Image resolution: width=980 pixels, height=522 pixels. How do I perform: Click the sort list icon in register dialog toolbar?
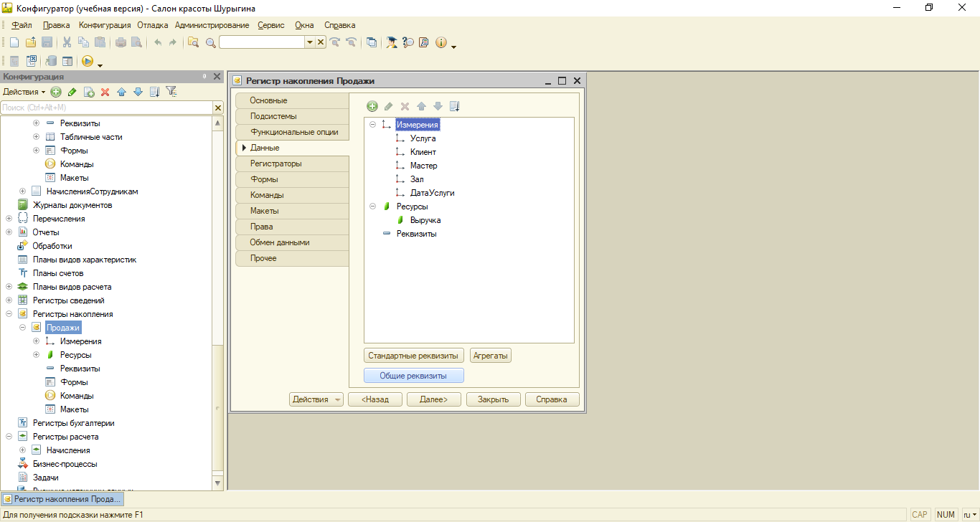pyautogui.click(x=454, y=106)
